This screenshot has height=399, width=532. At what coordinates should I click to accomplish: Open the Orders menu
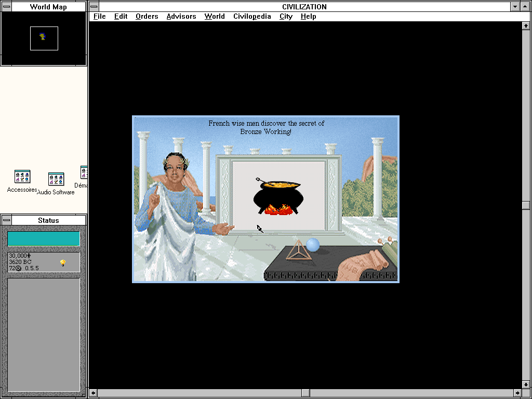[147, 16]
